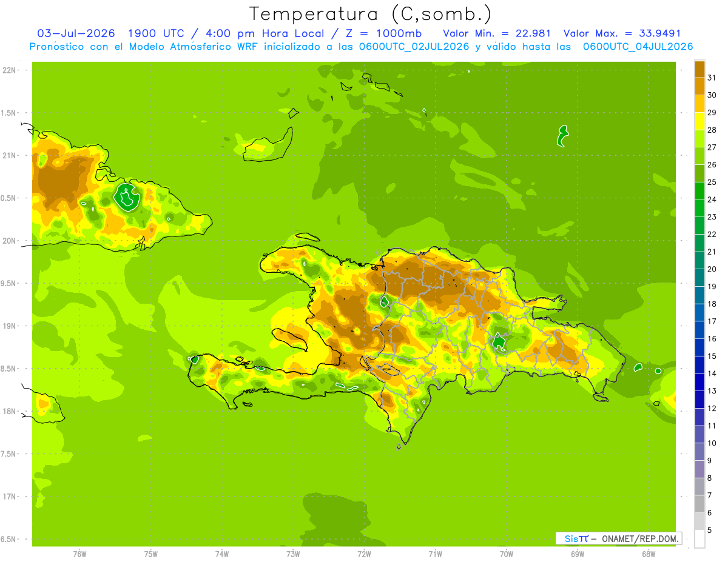This screenshot has height=562, width=728.
Task: Click the color scale value "20"
Action: pos(712,269)
